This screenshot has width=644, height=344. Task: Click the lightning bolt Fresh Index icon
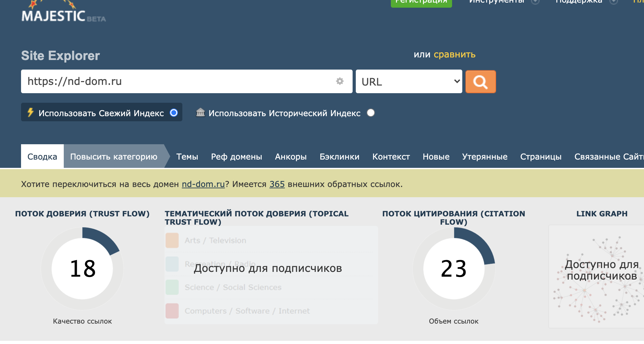coord(31,112)
